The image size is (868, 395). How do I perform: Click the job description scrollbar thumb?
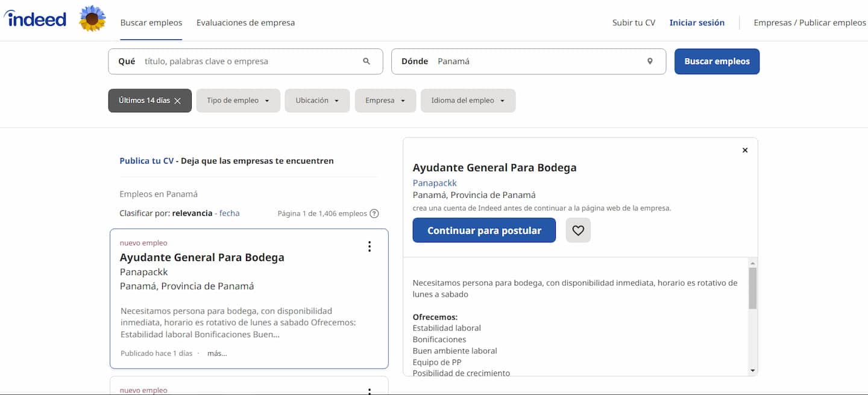(752, 288)
